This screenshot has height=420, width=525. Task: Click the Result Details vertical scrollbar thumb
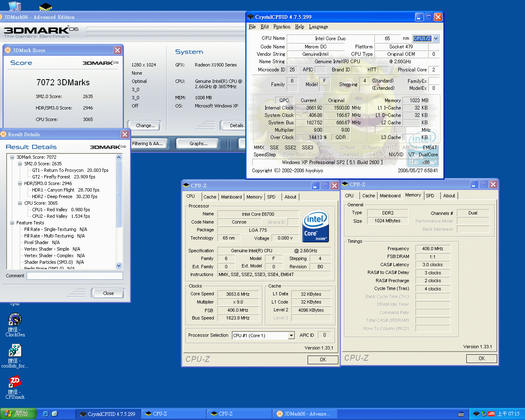click(x=119, y=194)
